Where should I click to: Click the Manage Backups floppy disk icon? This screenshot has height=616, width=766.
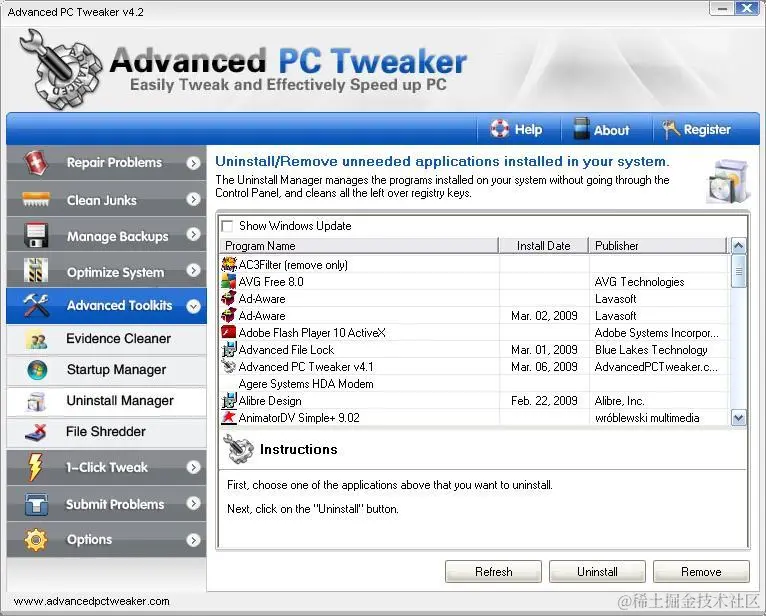click(36, 235)
